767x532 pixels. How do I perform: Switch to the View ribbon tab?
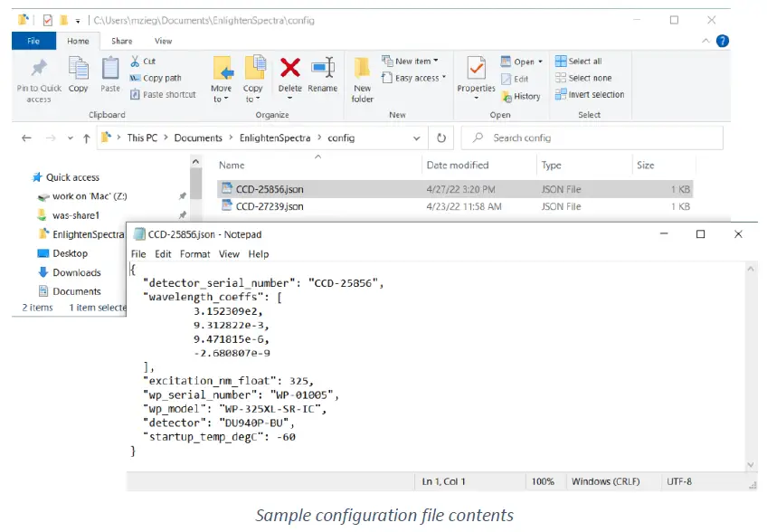[163, 41]
